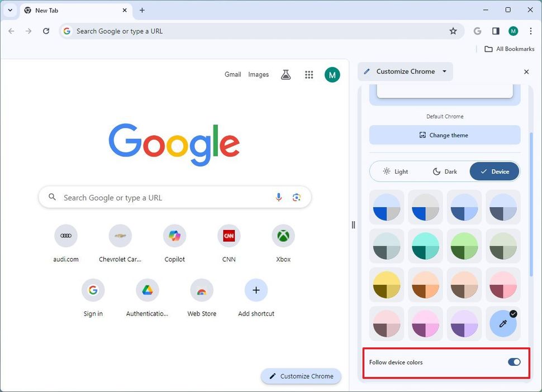Open the Copilot shortcut tile

174,235
